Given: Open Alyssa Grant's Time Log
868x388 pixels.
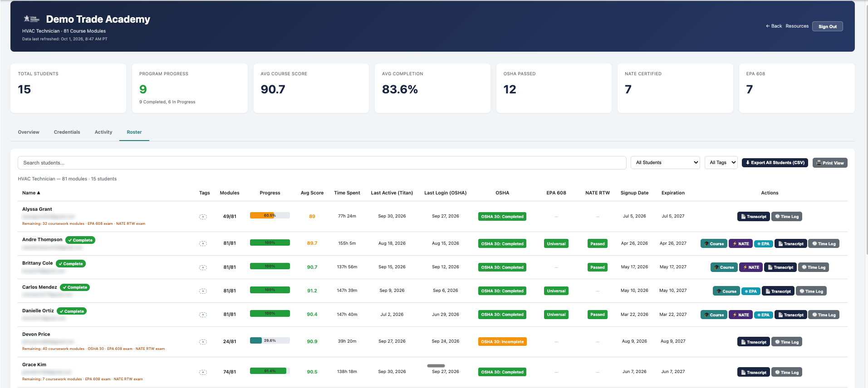Looking at the screenshot, I should pyautogui.click(x=787, y=217).
